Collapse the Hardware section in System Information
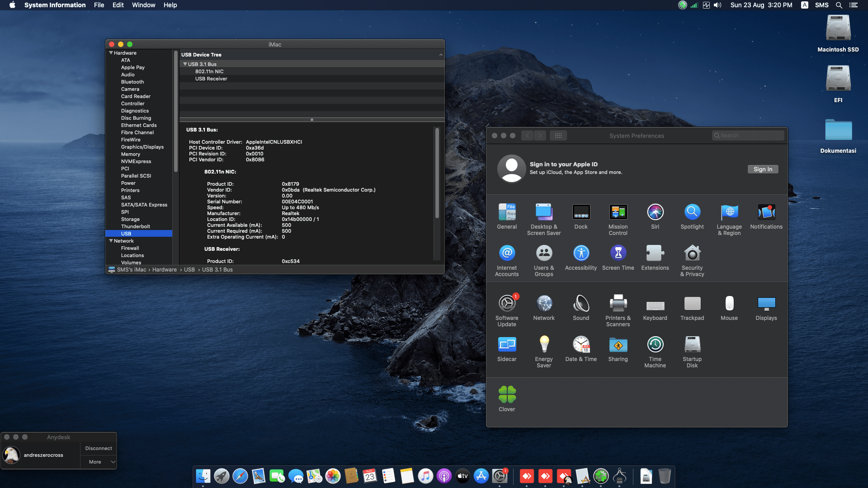This screenshot has height=488, width=868. coord(111,53)
